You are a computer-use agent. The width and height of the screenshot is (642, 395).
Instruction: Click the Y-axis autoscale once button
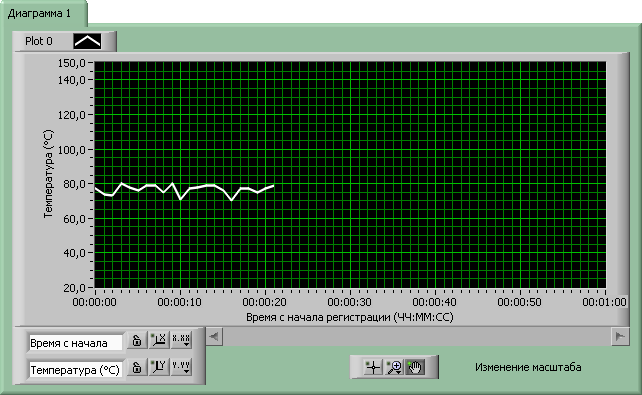[159, 367]
